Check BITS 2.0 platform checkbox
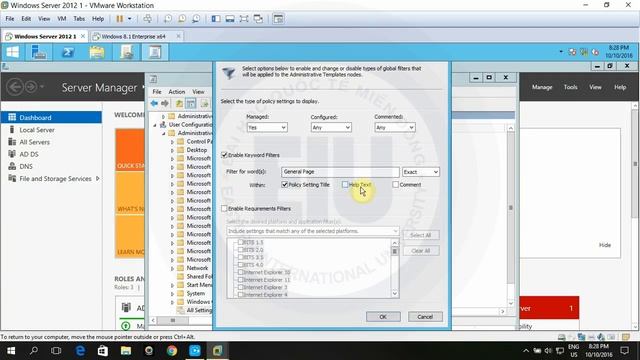 coord(240,250)
